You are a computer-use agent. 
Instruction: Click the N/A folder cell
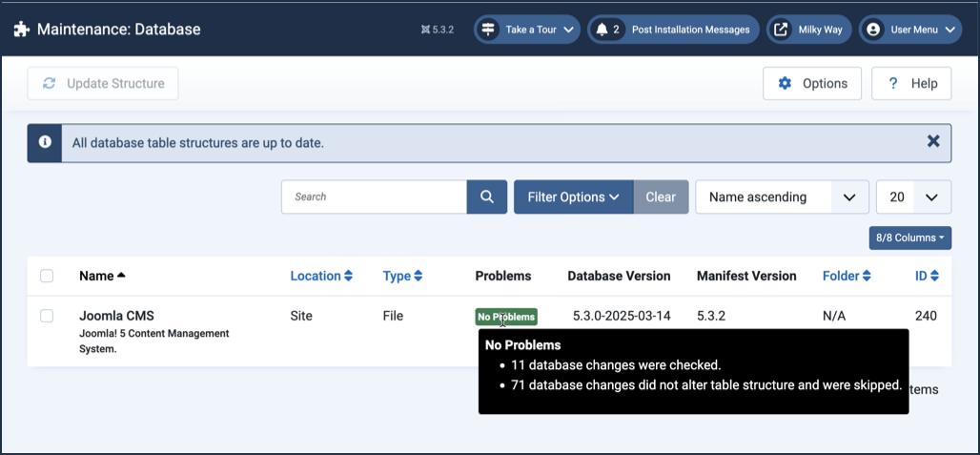(834, 316)
